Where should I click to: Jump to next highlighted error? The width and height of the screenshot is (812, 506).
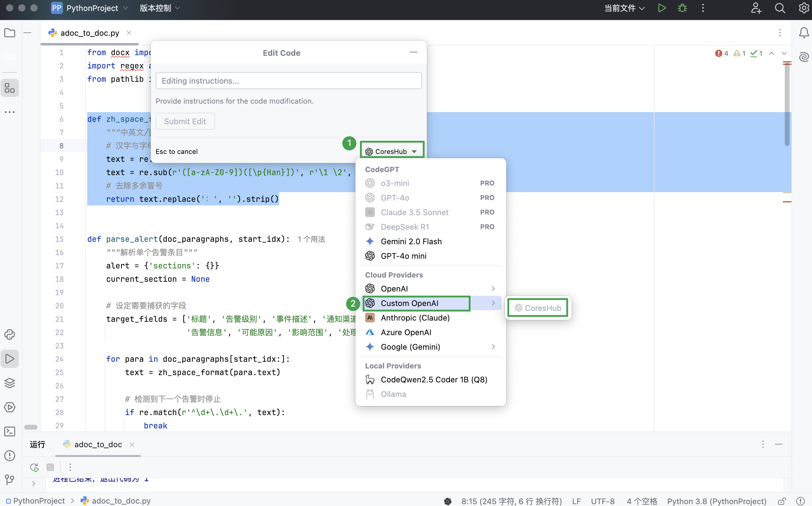(784, 54)
